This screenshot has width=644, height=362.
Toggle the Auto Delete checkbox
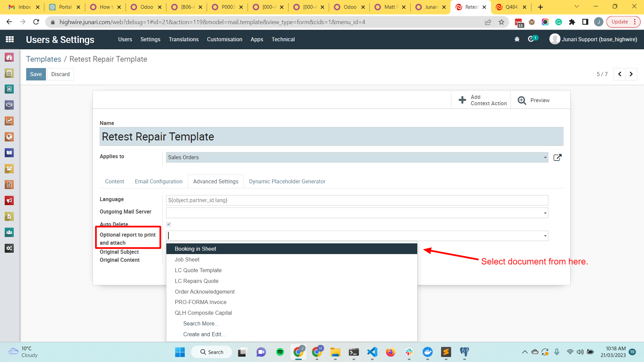click(169, 224)
